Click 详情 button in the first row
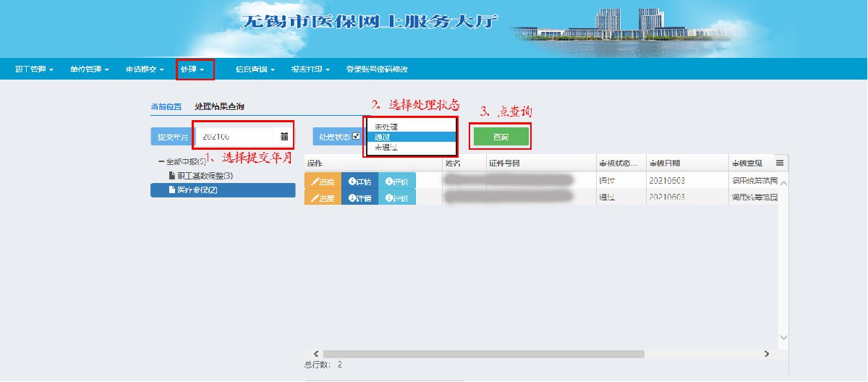This screenshot has width=868, height=382. (359, 181)
